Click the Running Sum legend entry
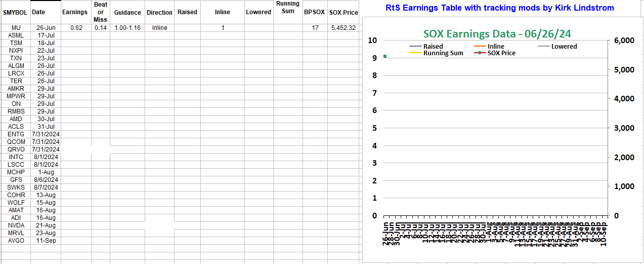This screenshot has height=264, width=644. 443,53
